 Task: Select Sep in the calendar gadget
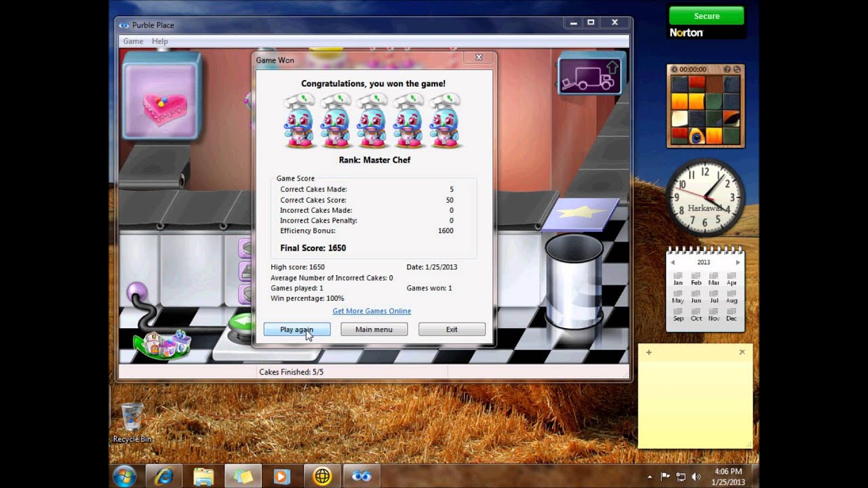click(678, 314)
